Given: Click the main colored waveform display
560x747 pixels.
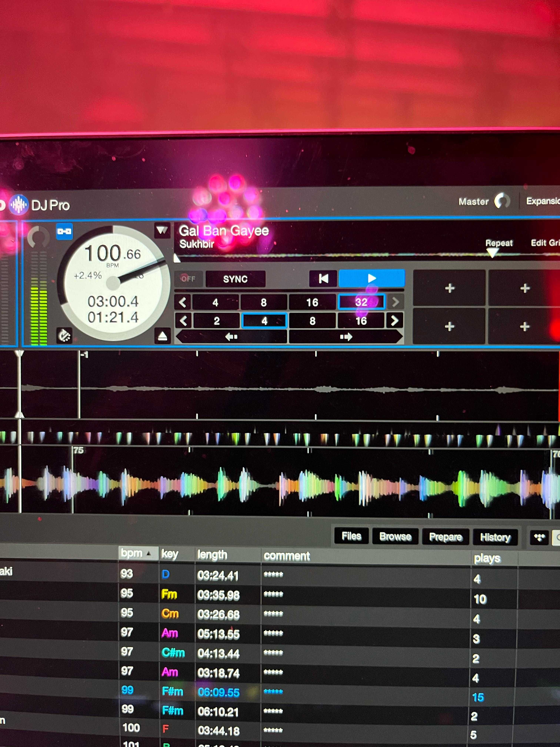Looking at the screenshot, I should pyautogui.click(x=280, y=483).
